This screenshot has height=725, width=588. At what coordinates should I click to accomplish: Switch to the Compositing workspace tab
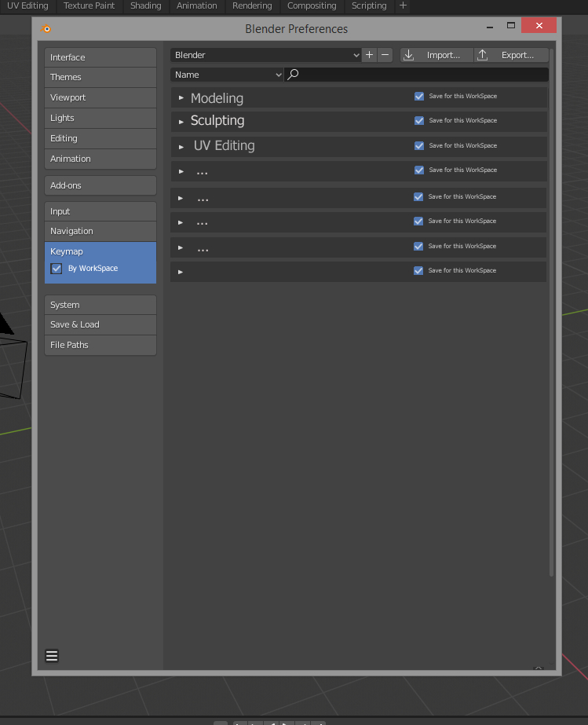(x=312, y=5)
